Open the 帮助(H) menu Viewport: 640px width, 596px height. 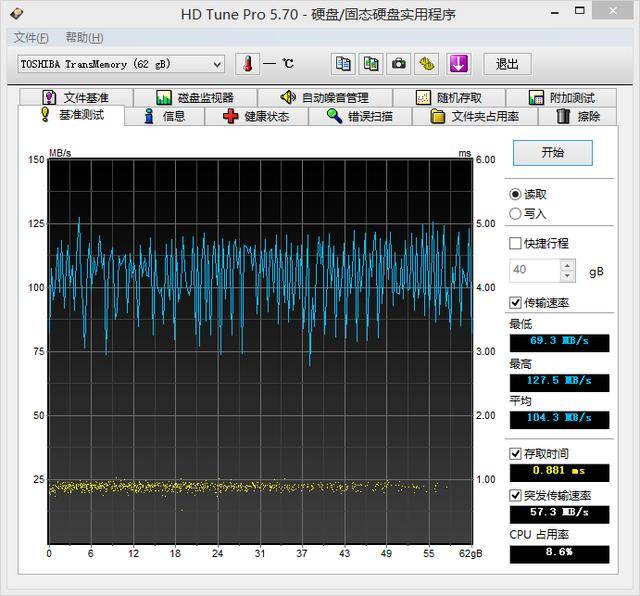[84, 38]
